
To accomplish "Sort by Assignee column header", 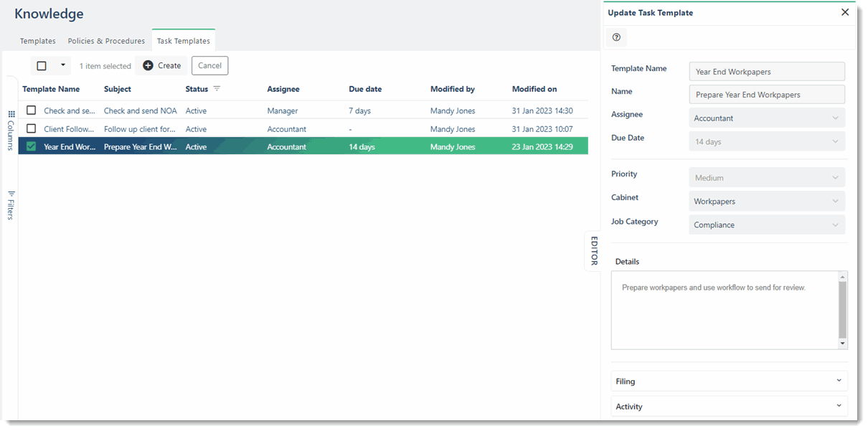I will coord(283,89).
